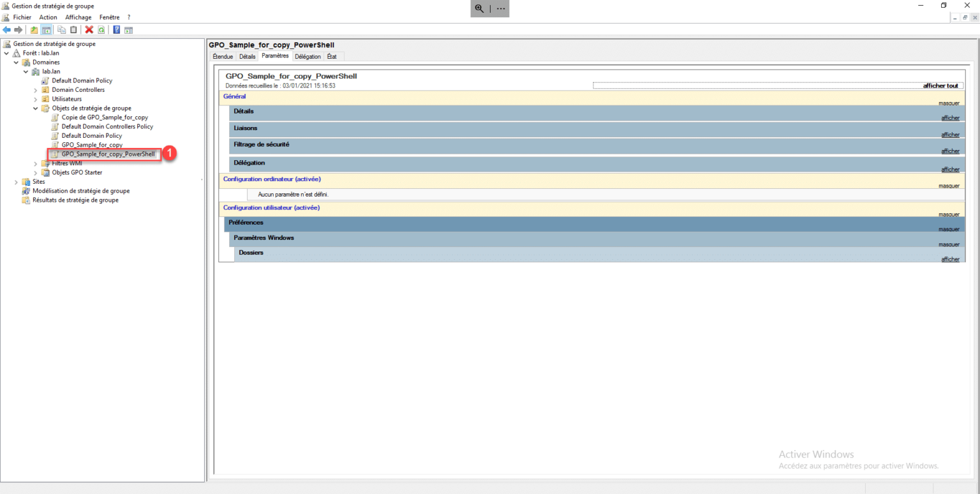Open the ? help menu
The width and height of the screenshot is (980, 494).
click(x=129, y=17)
